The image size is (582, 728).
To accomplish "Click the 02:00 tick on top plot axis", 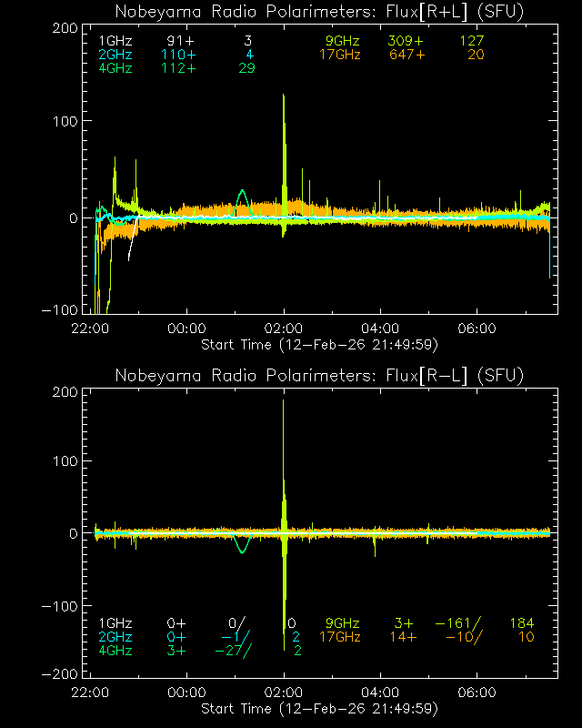I will (284, 329).
